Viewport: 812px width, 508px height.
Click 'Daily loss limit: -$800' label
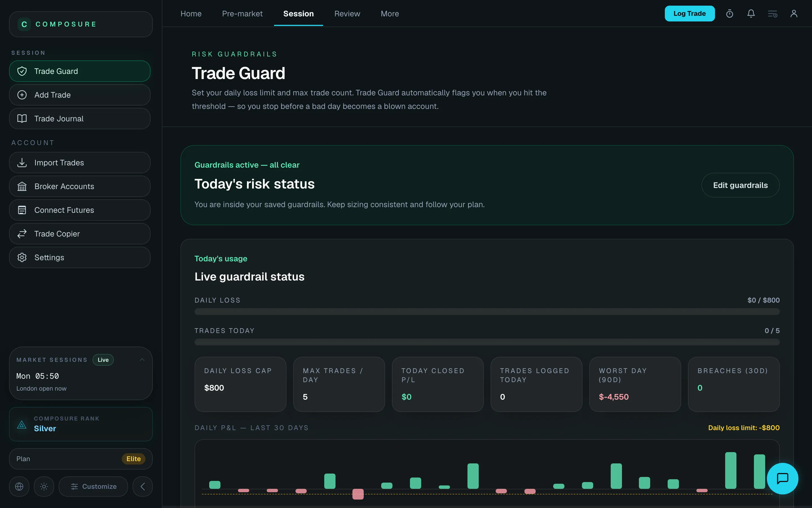tap(743, 428)
